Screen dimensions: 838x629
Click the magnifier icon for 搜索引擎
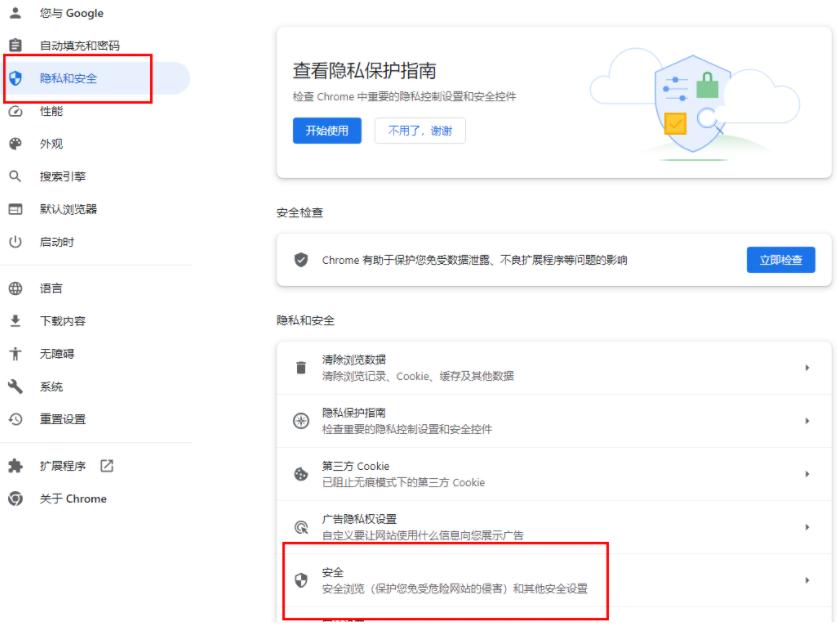[15, 176]
